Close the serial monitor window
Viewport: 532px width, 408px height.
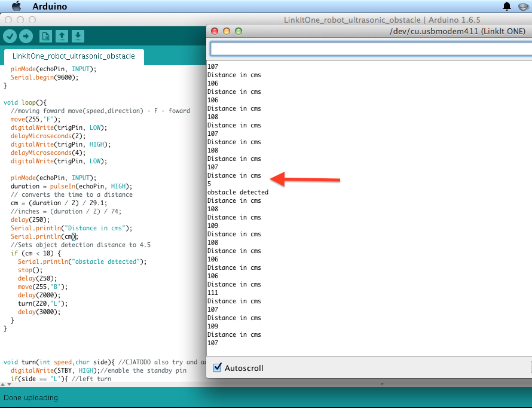click(x=215, y=31)
